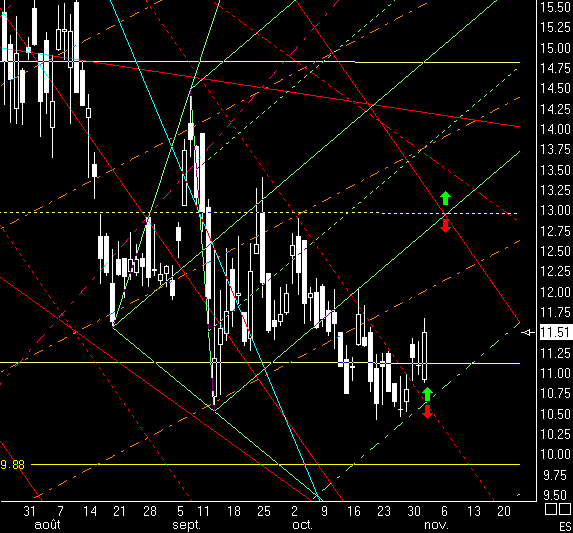The image size is (573, 533).
Task: Click the date label 20 on the time axis
Action: coord(504,511)
